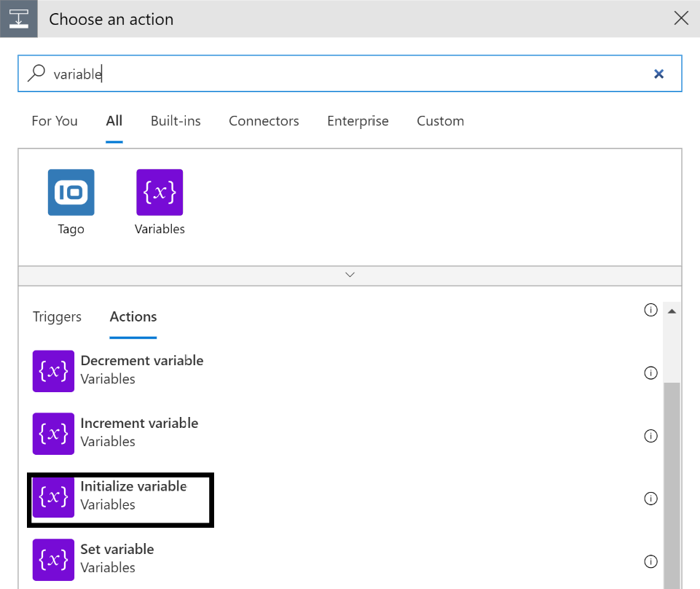Show info for Set variable
The width and height of the screenshot is (700, 589).
point(650,561)
